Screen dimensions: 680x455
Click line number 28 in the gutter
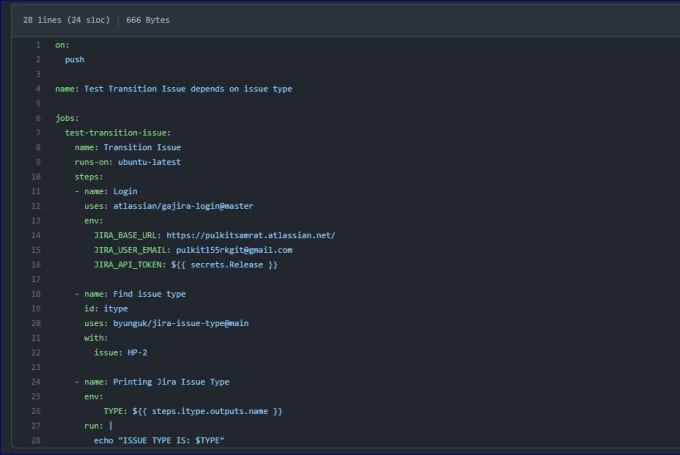[x=36, y=440]
